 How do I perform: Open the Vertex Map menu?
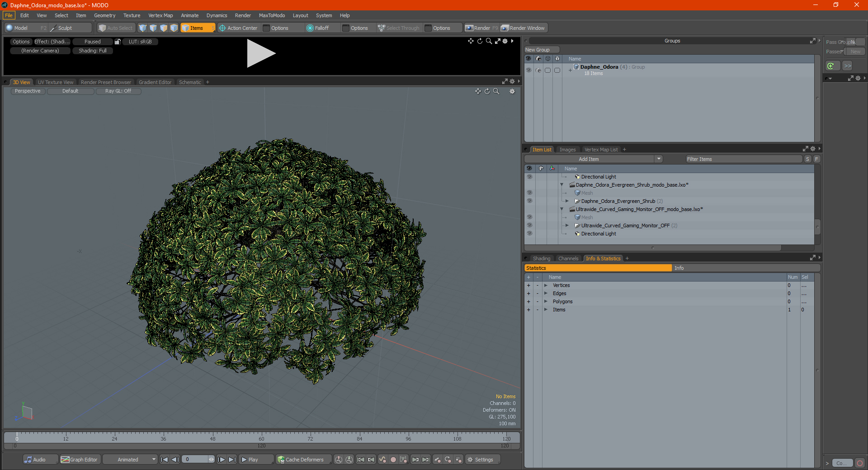(160, 15)
